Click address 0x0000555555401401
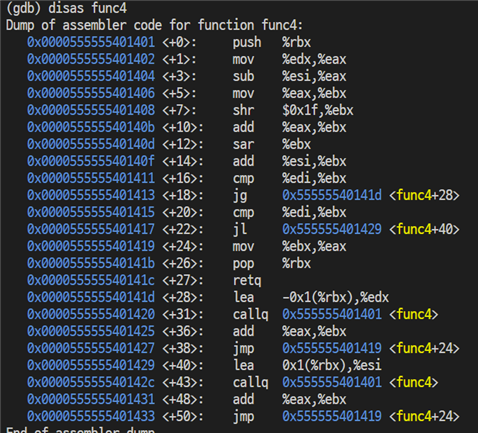 91,42
